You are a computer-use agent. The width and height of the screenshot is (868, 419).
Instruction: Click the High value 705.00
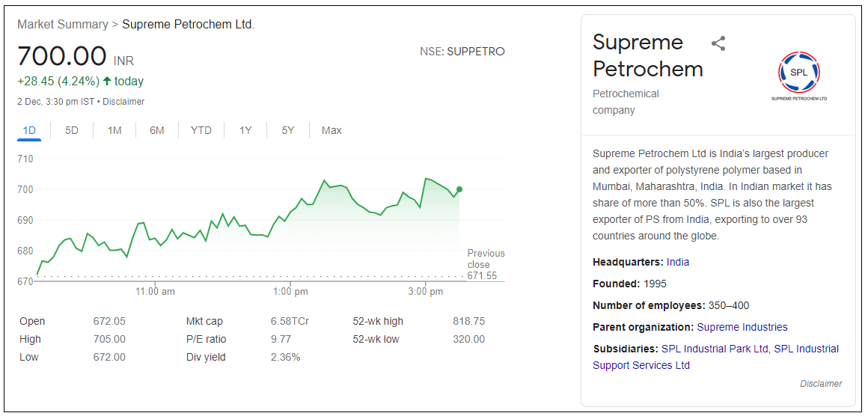(109, 339)
